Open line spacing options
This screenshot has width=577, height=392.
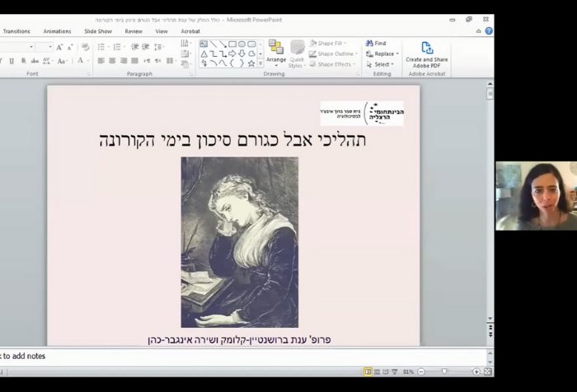pyautogui.click(x=159, y=47)
